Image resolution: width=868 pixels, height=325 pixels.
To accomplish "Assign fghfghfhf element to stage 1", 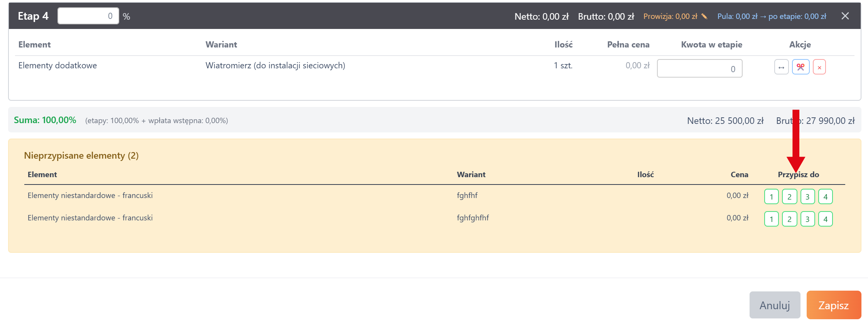I will click(771, 219).
